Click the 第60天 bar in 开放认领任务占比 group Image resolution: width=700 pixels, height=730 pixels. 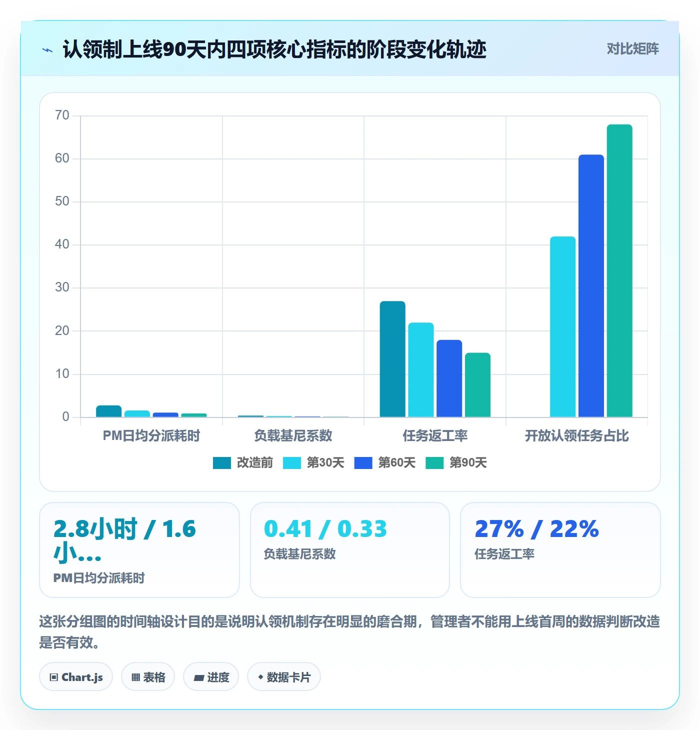pos(591,286)
